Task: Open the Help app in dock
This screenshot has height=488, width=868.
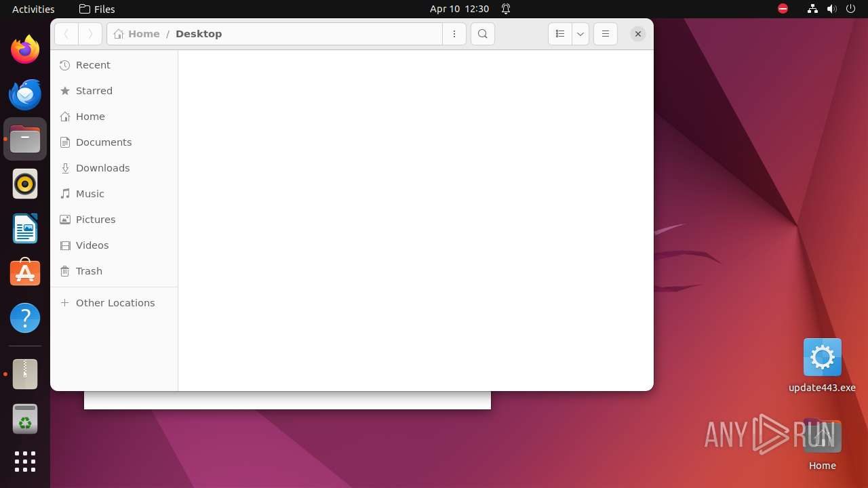Action: [x=25, y=318]
